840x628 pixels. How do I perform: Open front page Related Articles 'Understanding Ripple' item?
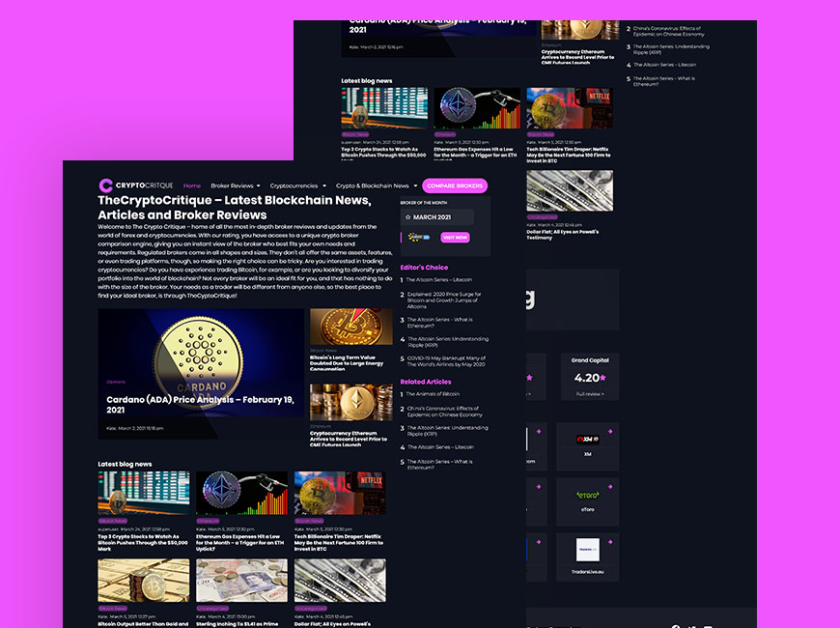point(447,431)
